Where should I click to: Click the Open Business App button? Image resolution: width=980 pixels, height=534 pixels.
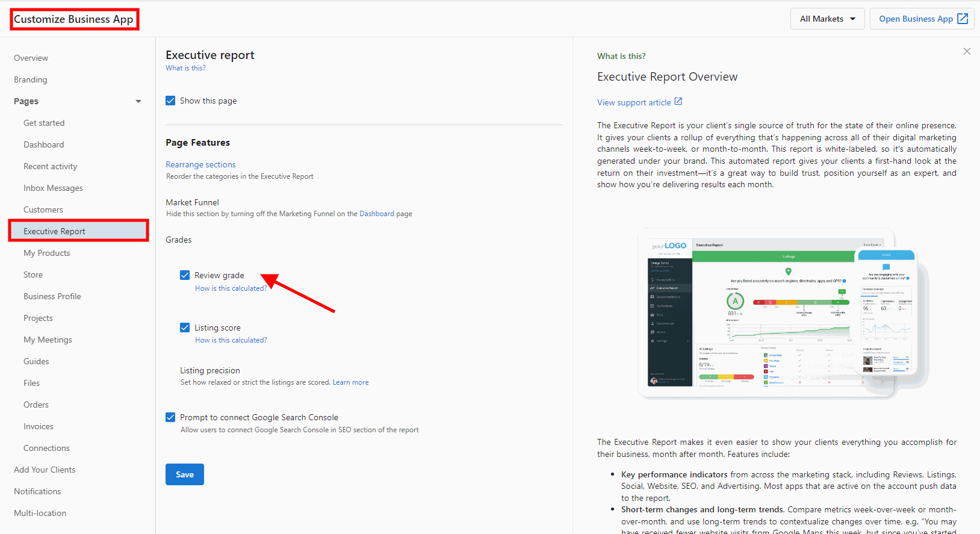(922, 19)
